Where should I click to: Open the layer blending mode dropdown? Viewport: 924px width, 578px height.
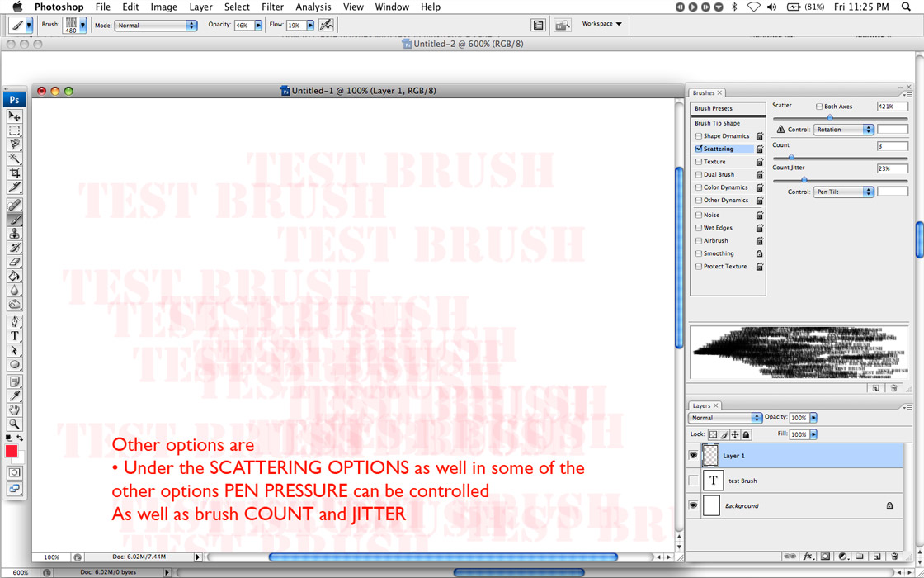coord(725,418)
